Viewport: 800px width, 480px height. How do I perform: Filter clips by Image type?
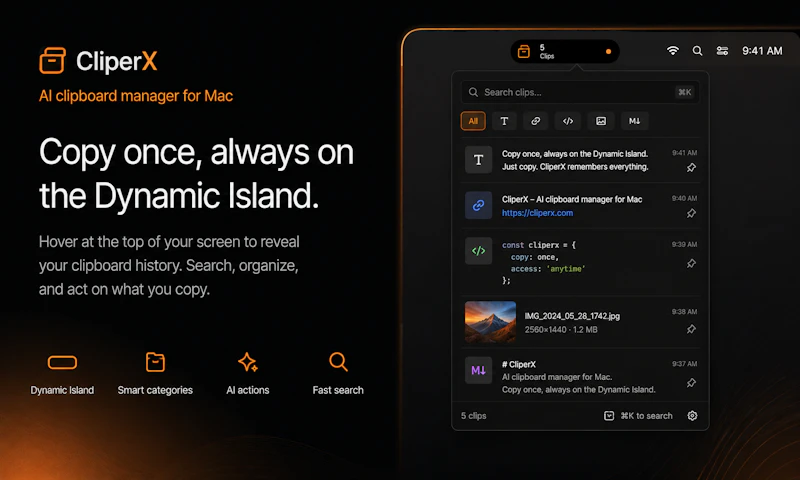click(601, 121)
